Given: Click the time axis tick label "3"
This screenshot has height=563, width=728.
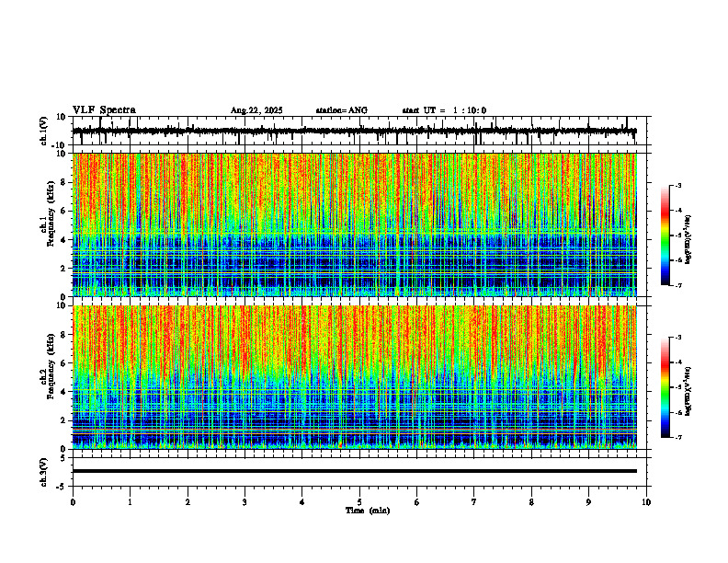Looking at the screenshot, I should point(245,502).
